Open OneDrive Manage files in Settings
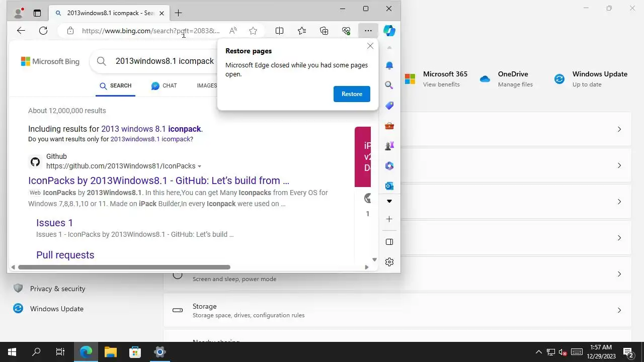Screen dimensions: 644x362 pyautogui.click(x=506, y=79)
